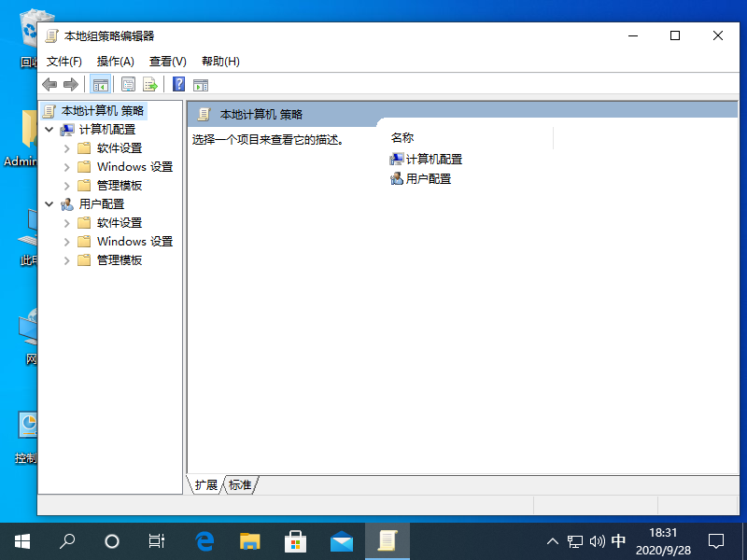Click the 本地计算机 策略 root node icon

click(50, 110)
